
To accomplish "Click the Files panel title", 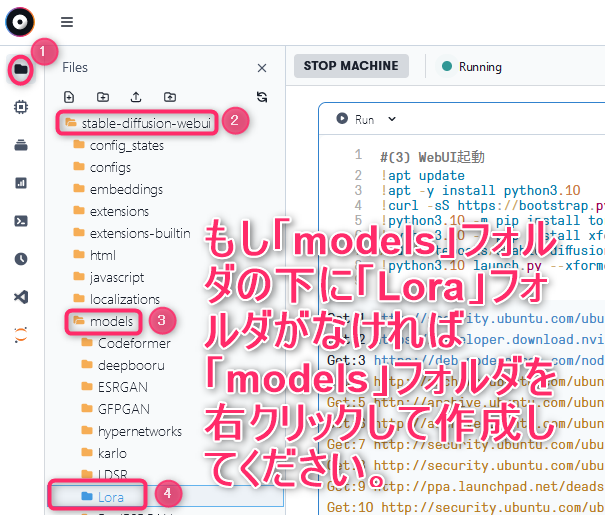I will pyautogui.click(x=75, y=68).
